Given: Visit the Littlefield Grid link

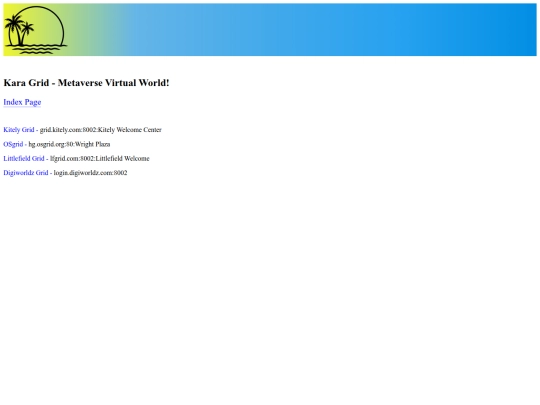Looking at the screenshot, I should click(24, 158).
